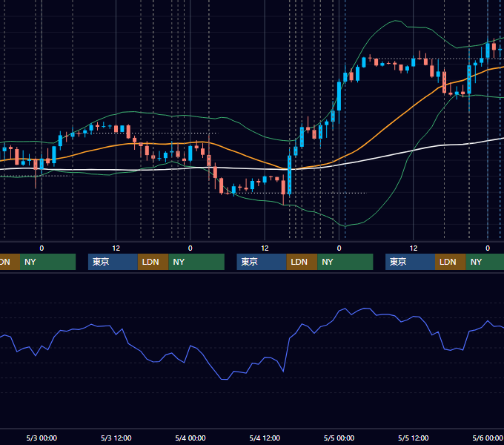Click the tall blue candle at LDN open 5/4

coord(289,174)
